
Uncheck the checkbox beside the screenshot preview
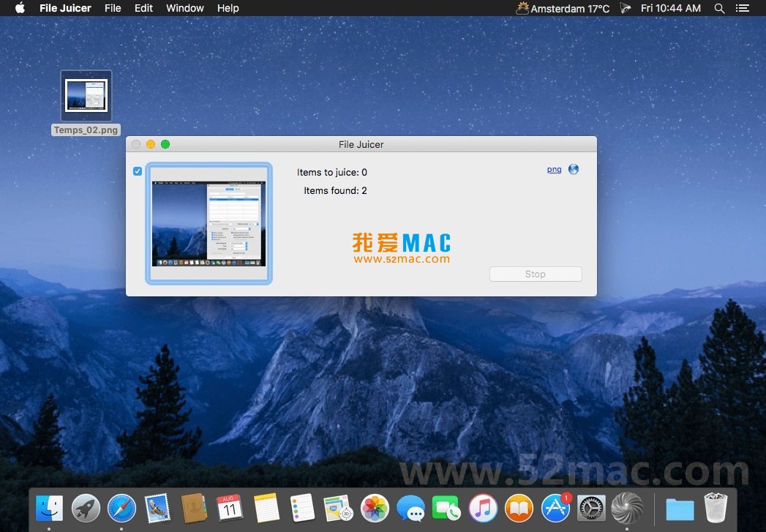point(138,171)
